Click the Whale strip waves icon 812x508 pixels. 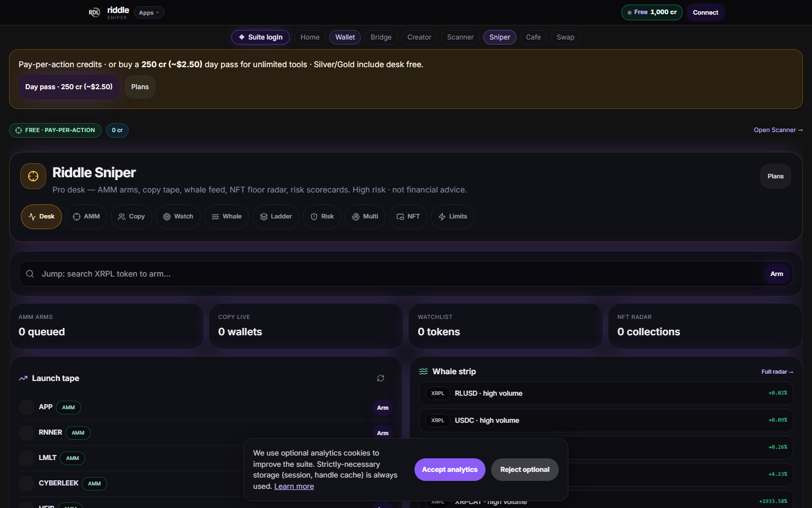423,371
